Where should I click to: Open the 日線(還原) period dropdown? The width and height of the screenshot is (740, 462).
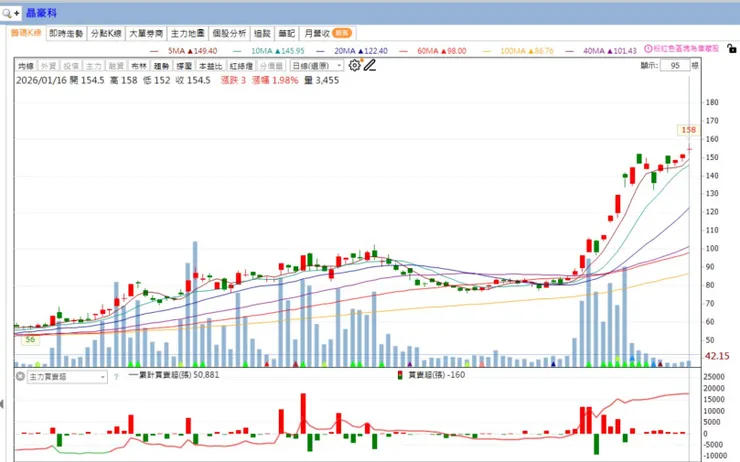(x=316, y=66)
